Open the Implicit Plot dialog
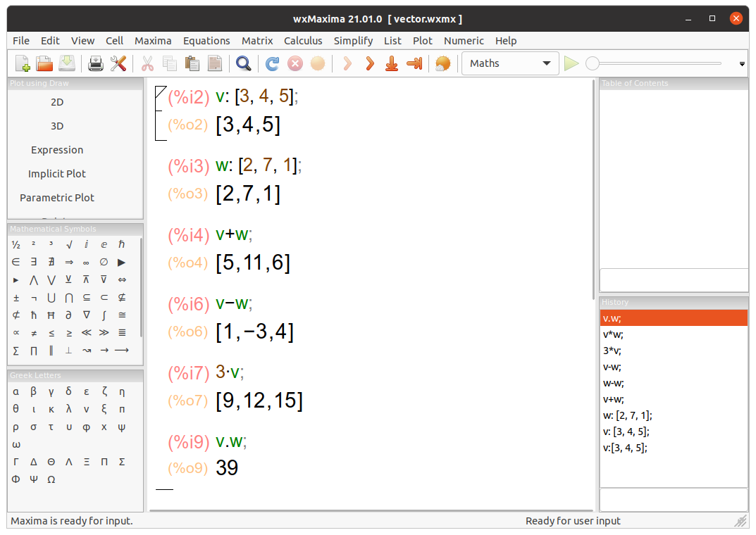 click(x=57, y=173)
